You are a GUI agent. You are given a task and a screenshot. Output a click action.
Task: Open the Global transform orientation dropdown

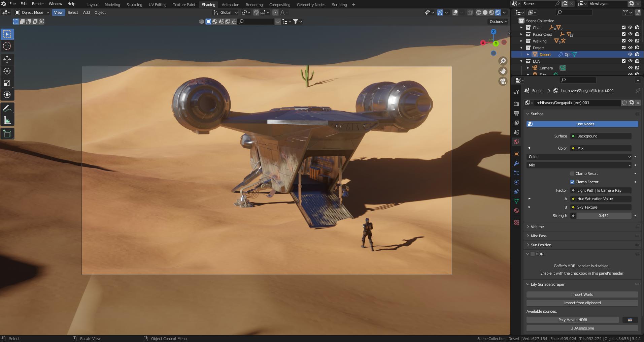(x=226, y=12)
